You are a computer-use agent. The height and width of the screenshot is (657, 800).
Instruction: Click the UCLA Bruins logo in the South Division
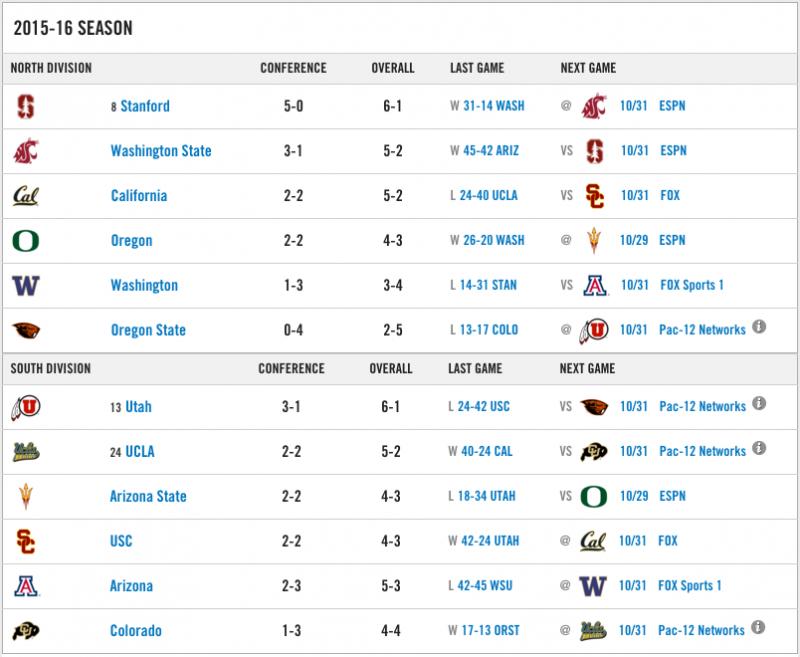point(26,451)
